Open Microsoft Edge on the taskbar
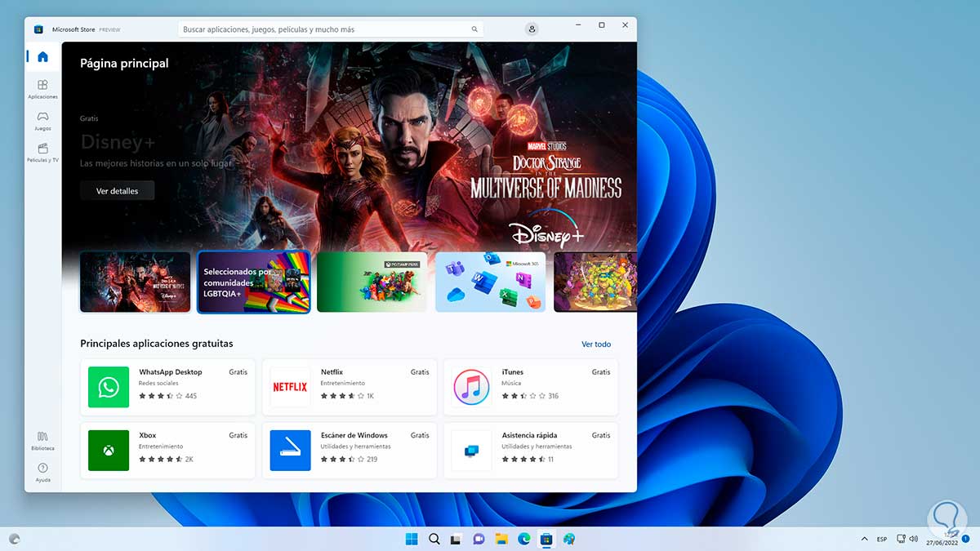Screen dimensions: 980x551 (523, 539)
